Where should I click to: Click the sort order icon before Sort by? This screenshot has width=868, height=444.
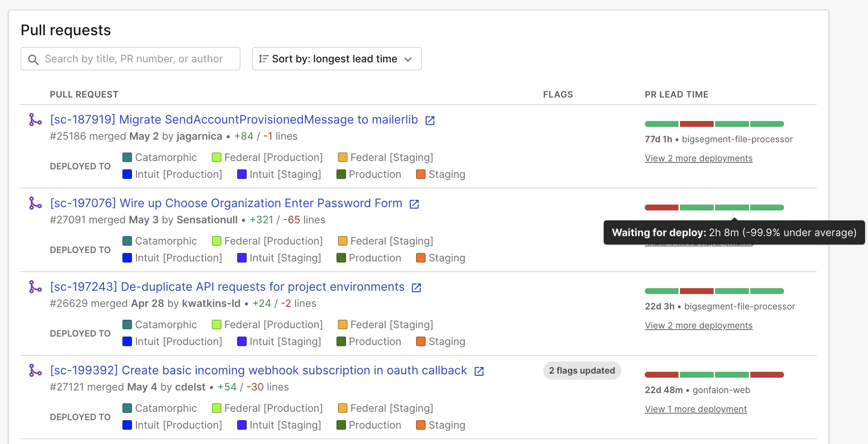[x=263, y=59]
